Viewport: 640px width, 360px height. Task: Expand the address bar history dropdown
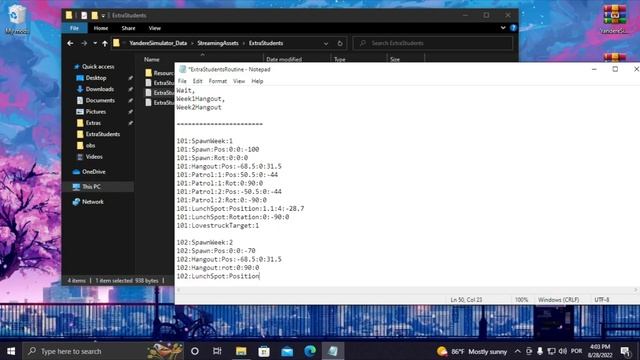click(x=326, y=43)
